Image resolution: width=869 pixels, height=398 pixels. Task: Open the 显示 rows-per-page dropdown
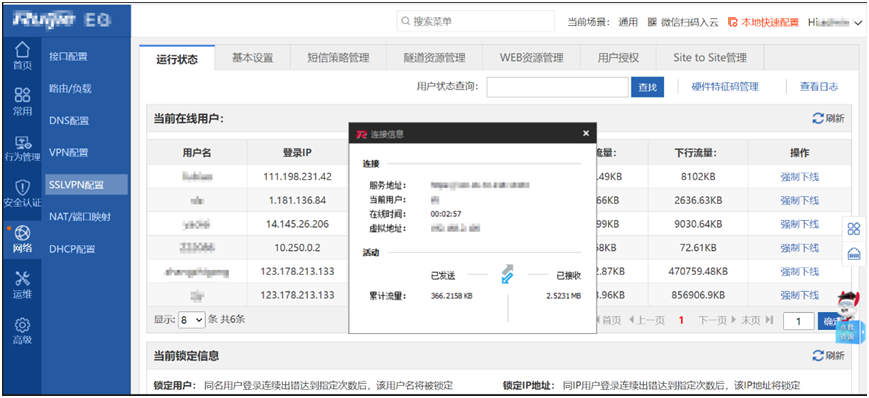[192, 320]
